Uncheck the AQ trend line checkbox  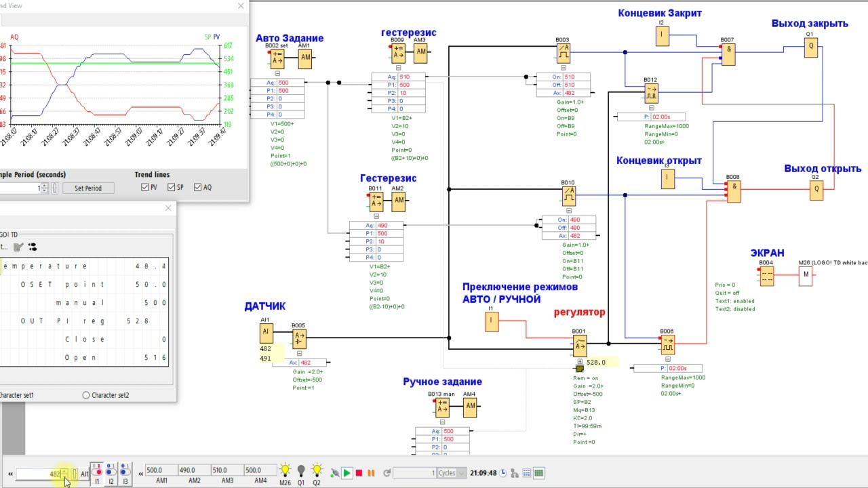197,188
